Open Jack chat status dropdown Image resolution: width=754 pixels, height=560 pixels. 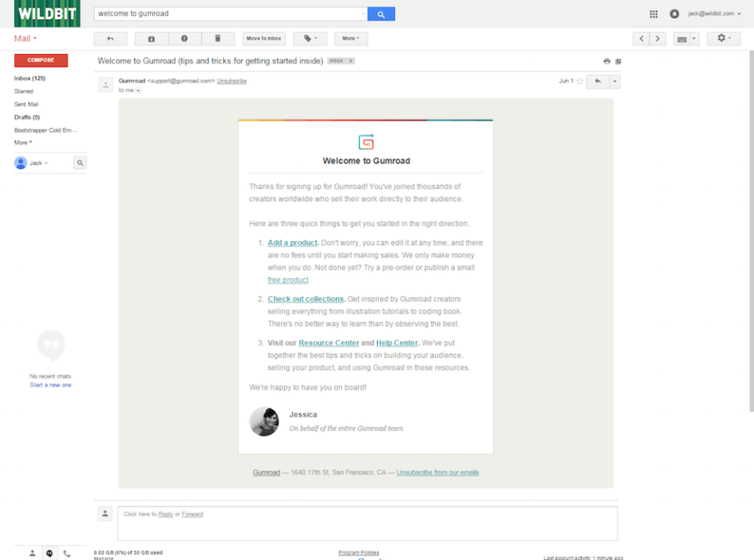tap(38, 163)
